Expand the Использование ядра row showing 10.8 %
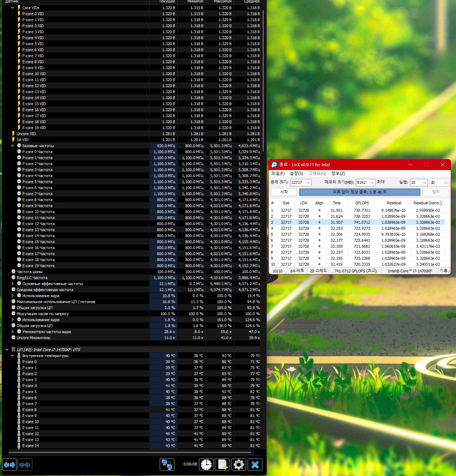 [13, 295]
